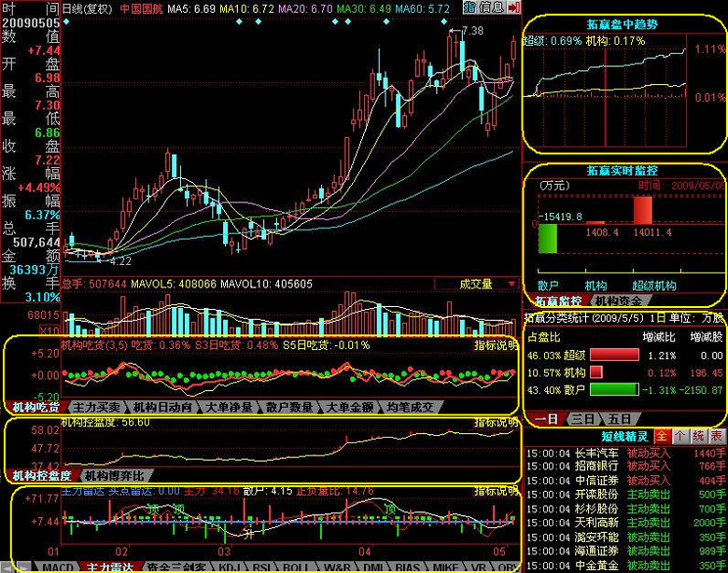Click the 个 filter icon in 短线精灵
The height and width of the screenshot is (573, 728).
coord(679,436)
